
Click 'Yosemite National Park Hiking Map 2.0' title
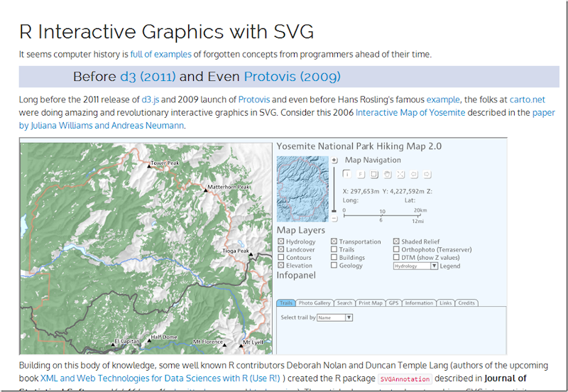359,146
